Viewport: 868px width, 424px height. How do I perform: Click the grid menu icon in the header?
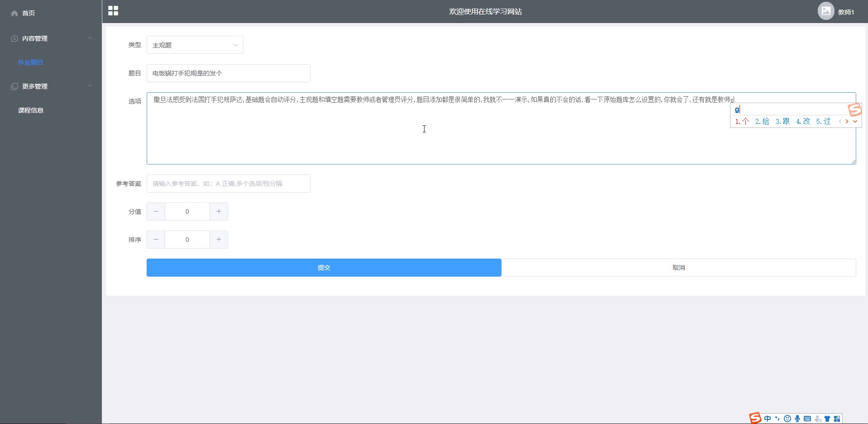point(113,11)
